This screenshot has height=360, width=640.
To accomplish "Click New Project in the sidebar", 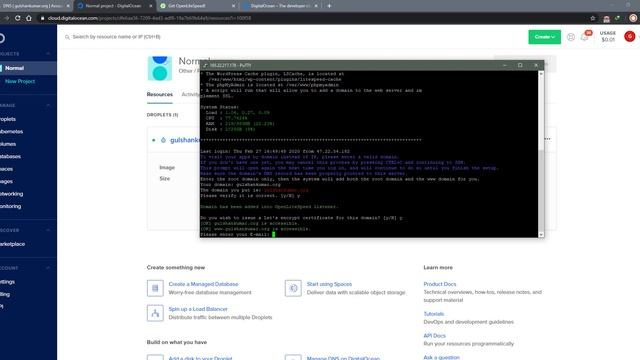I will click(x=20, y=81).
